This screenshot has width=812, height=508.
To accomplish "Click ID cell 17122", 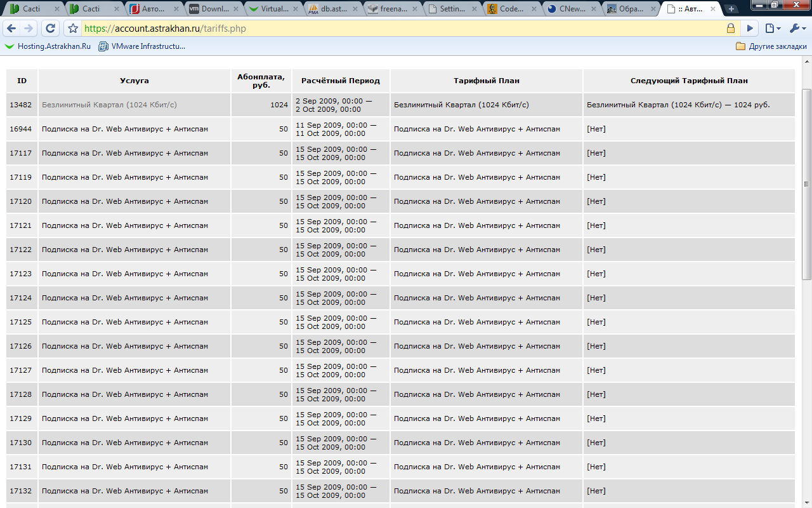I will coord(22,250).
